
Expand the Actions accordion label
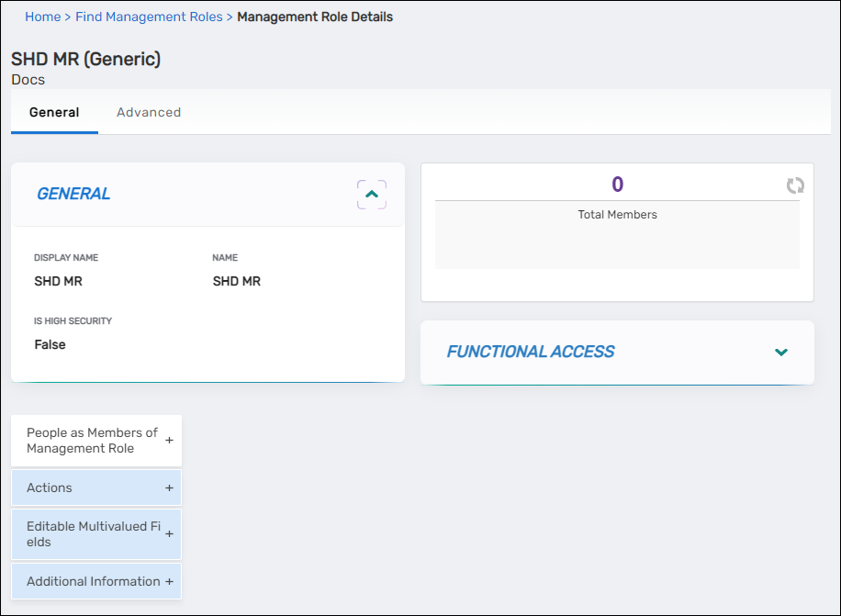click(50, 488)
